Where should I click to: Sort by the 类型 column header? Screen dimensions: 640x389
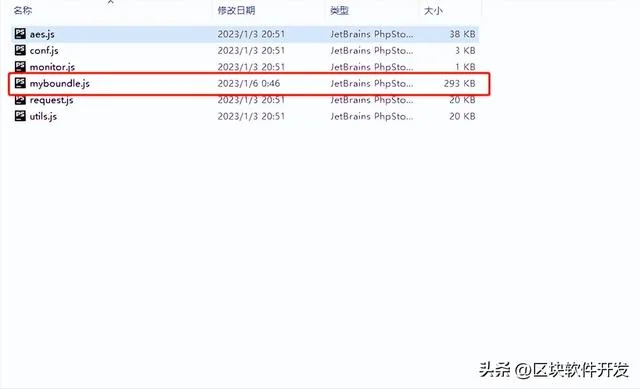point(339,11)
